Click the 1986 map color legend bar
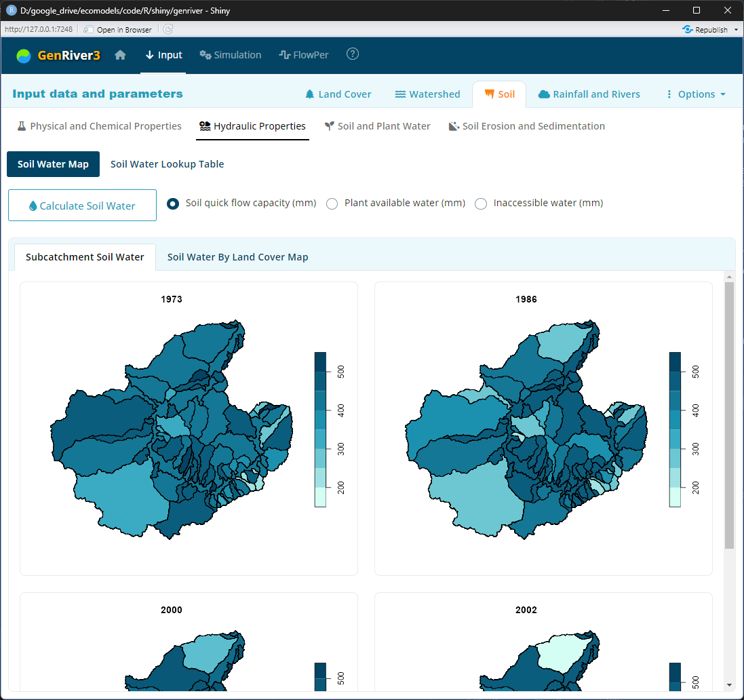 [675, 429]
